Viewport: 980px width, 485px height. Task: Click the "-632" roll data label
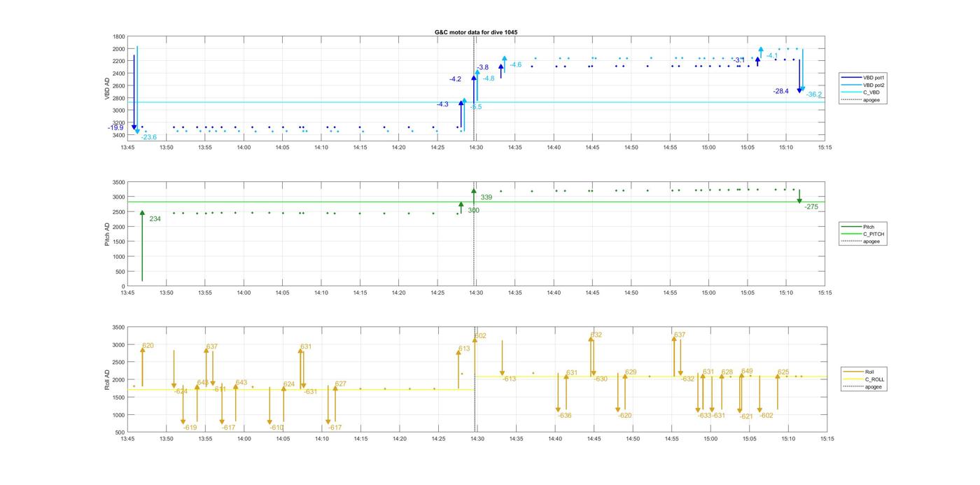687,379
